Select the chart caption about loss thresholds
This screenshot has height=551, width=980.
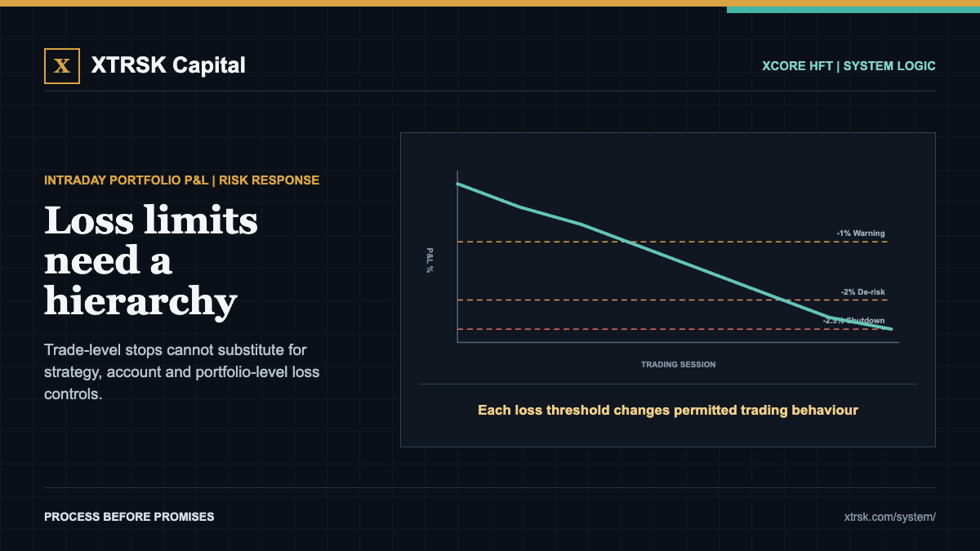[x=668, y=410]
